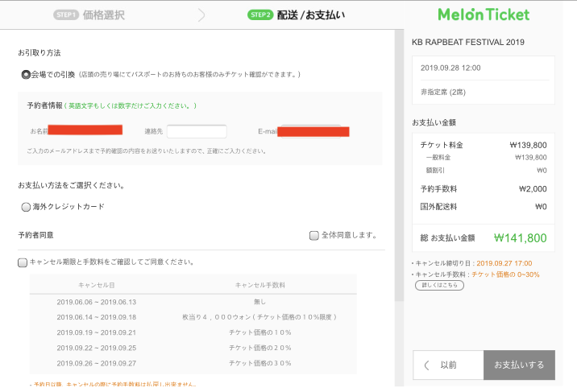Click the chevron between step tabs
The image size is (577, 392).
[201, 15]
